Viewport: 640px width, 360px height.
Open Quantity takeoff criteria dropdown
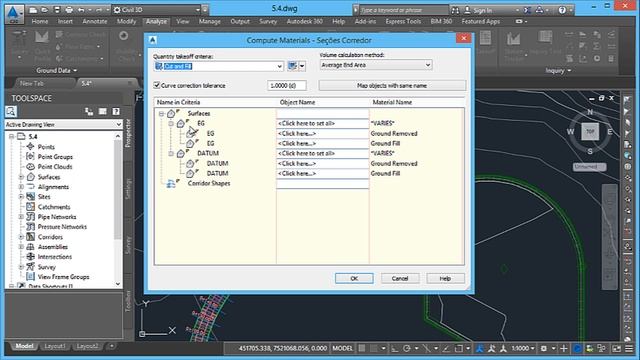(280, 66)
